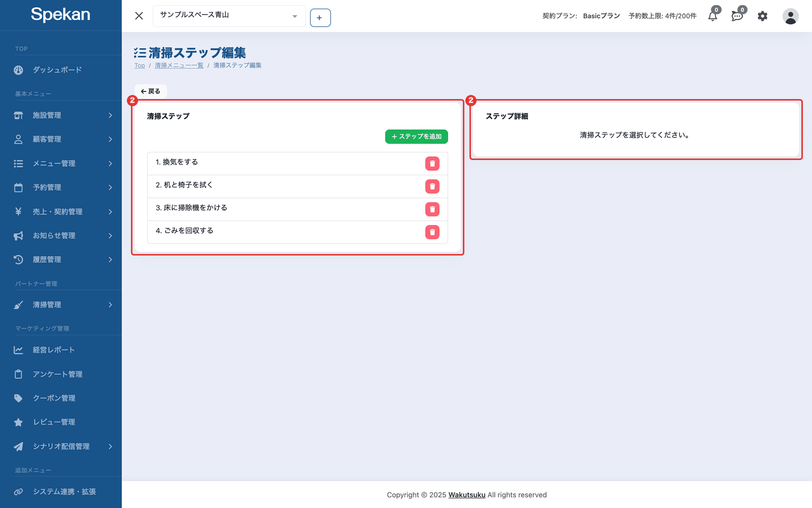Select step 1. 換気をする
The image size is (812, 508).
coord(297,164)
